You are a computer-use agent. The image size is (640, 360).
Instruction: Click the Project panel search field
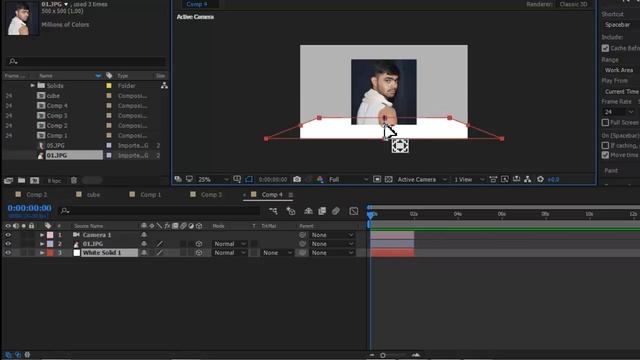point(87,61)
